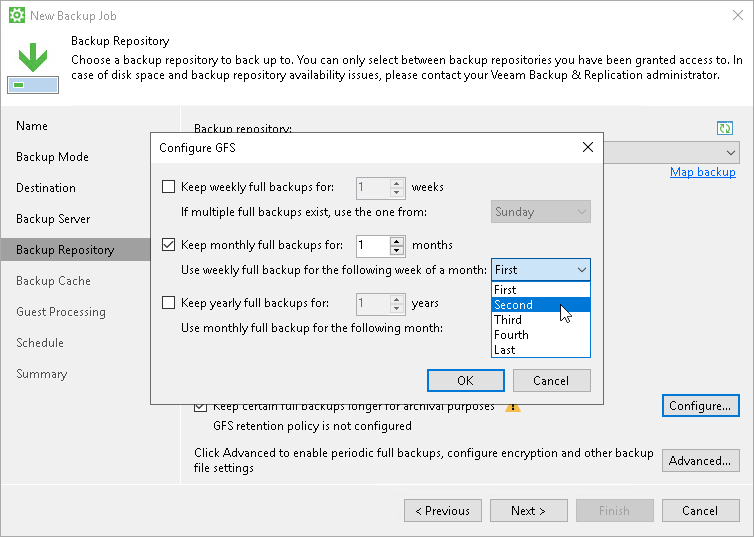Expand the Backup repository dropdown arrow
The height and width of the screenshot is (537, 754).
(730, 153)
